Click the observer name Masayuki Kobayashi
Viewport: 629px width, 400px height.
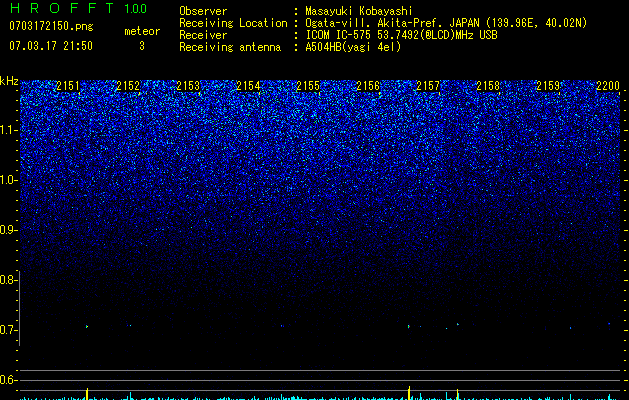(x=359, y=11)
